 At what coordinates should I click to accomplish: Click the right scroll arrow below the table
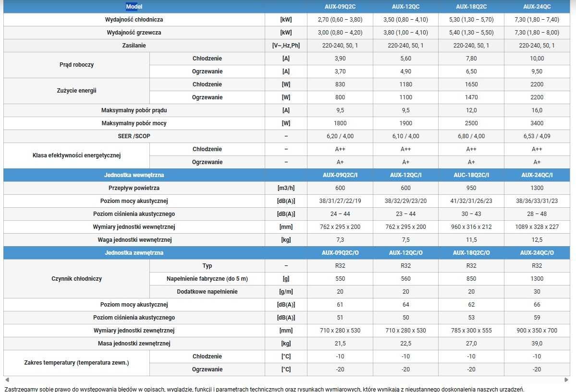566,380
